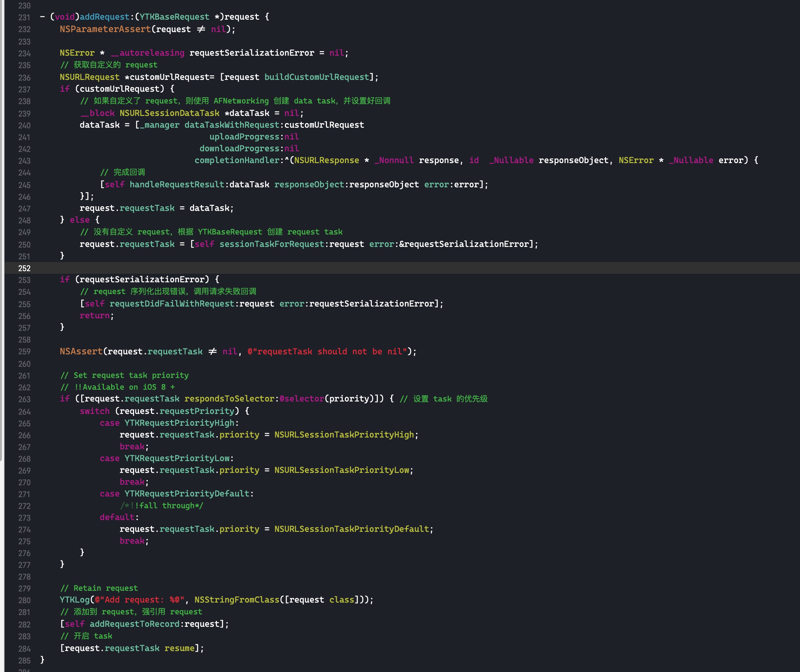The height and width of the screenshot is (672, 800).
Task: Click NSURLSessionTaskPriorityLow constant
Action: point(341,470)
